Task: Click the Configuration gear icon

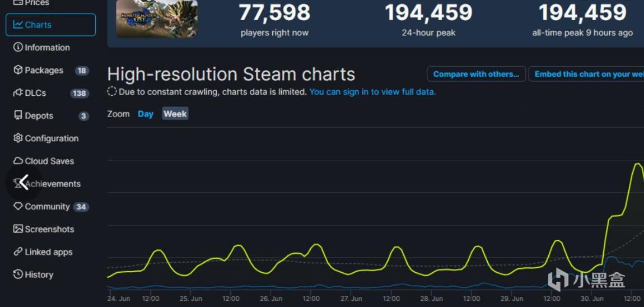Action: [18, 138]
